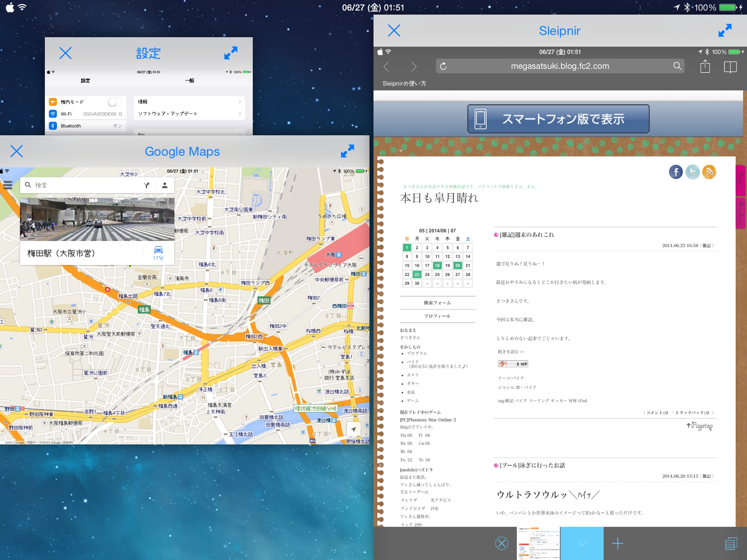Add a new tab with plus icon
This screenshot has width=747, height=560.
click(x=618, y=543)
